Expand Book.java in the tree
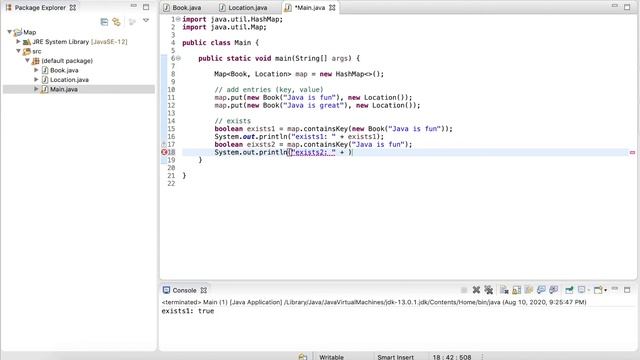This screenshot has width=640, height=360. click(36, 70)
